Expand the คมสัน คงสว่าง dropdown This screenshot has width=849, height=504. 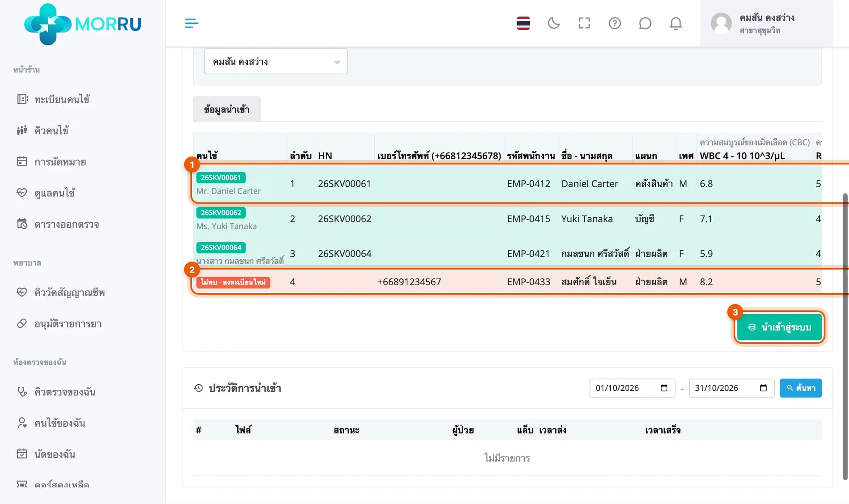pyautogui.click(x=276, y=62)
